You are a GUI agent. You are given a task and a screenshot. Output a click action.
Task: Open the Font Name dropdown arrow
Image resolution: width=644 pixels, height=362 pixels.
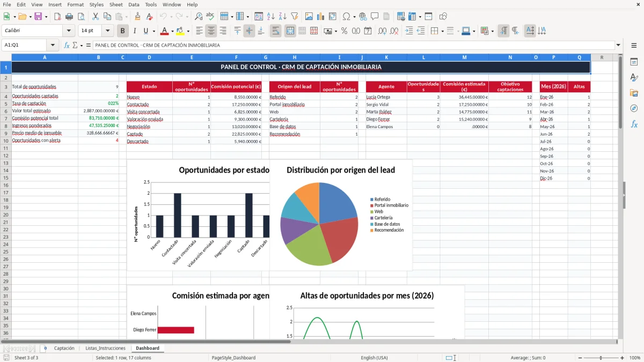coord(69,31)
